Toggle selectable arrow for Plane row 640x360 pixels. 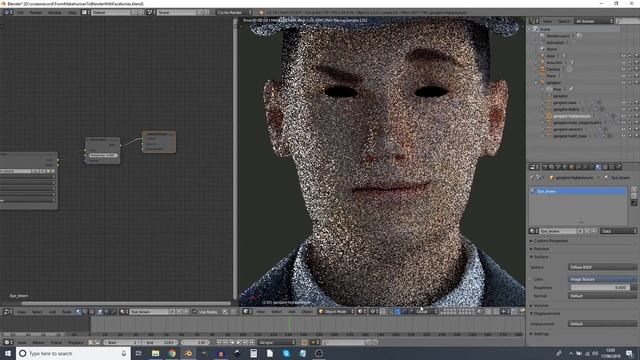(x=630, y=76)
